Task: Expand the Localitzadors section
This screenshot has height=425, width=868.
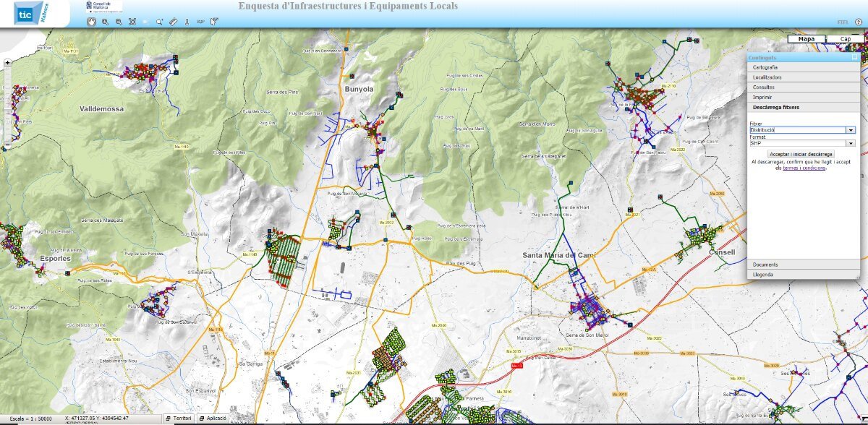Action: coord(767,77)
